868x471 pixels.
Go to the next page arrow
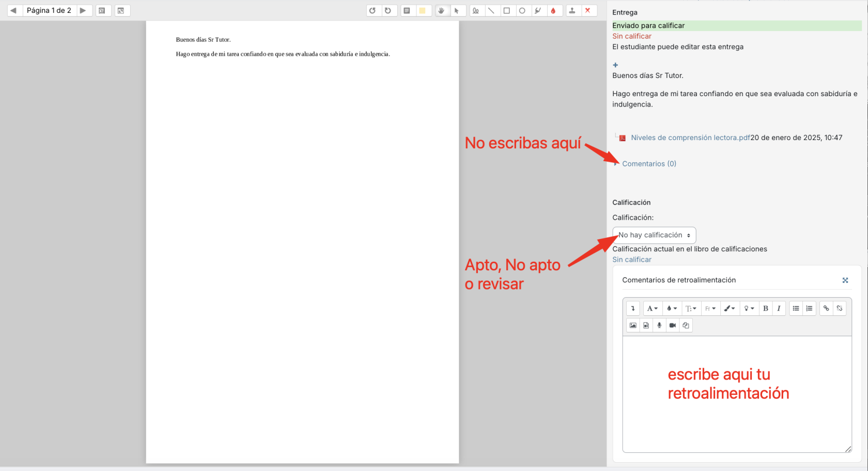tap(83, 10)
